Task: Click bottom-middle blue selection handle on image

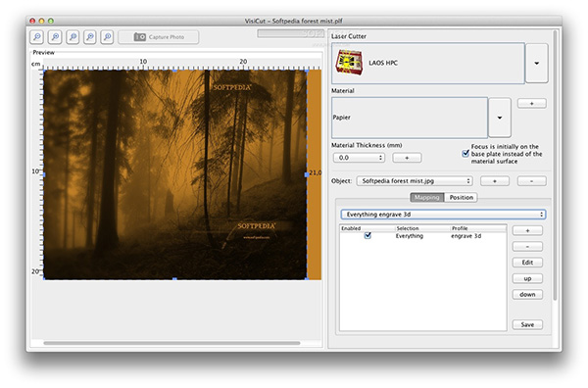Action: coord(174,279)
